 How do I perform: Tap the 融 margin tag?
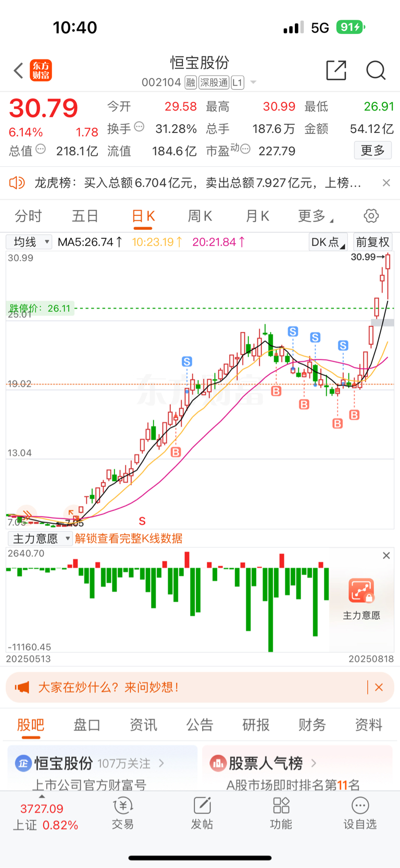point(190,82)
